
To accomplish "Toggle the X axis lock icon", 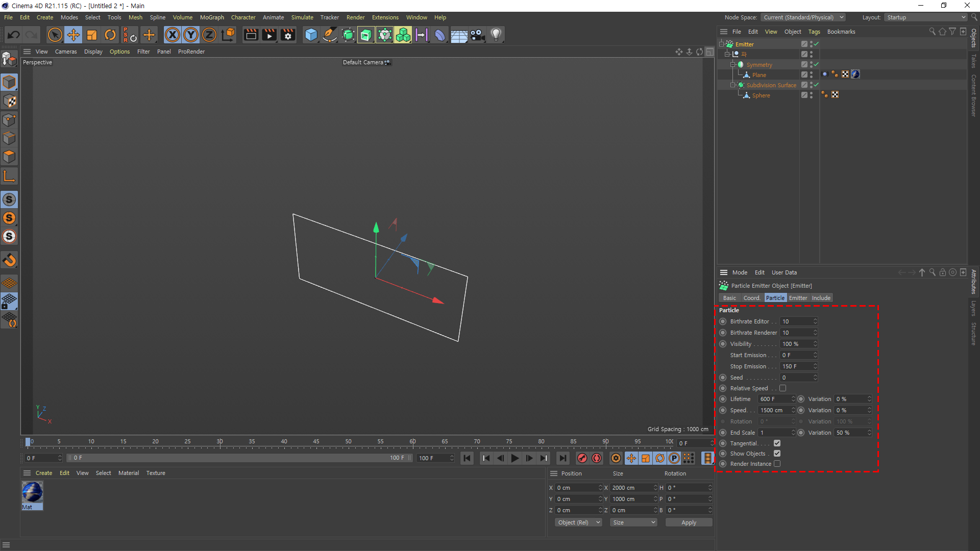I will coord(173,35).
